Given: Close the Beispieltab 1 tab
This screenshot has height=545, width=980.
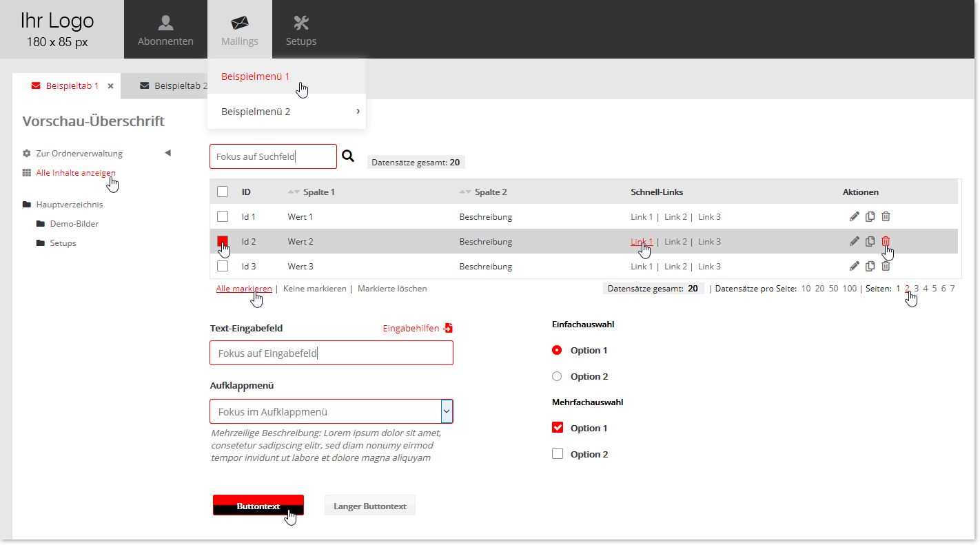Looking at the screenshot, I should (110, 86).
